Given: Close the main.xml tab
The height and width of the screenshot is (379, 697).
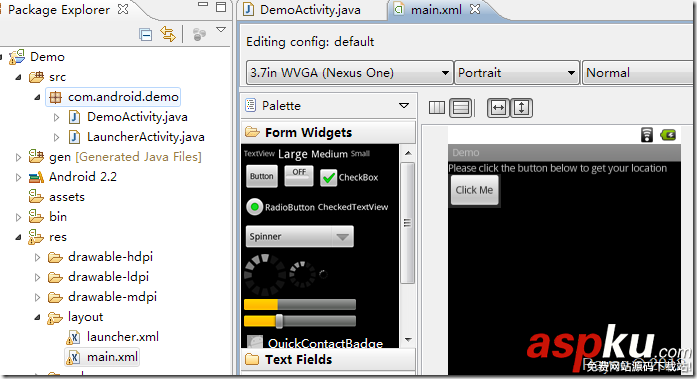Looking at the screenshot, I should tap(475, 9).
